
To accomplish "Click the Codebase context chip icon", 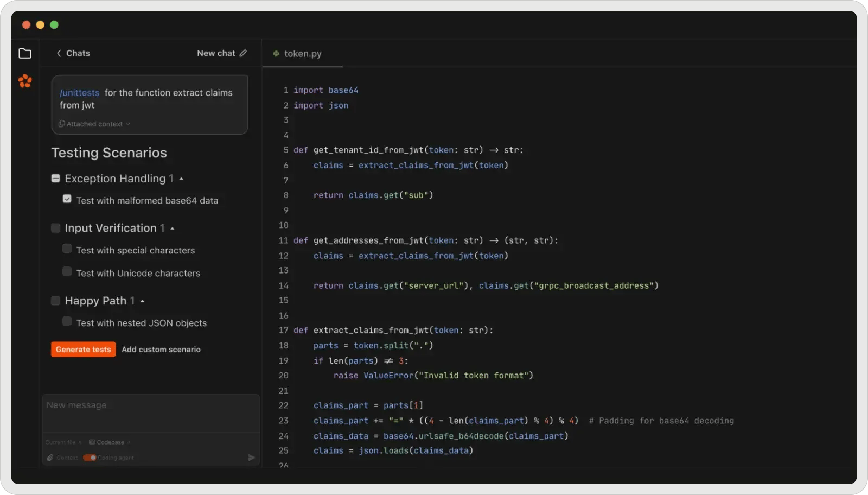I will point(93,442).
